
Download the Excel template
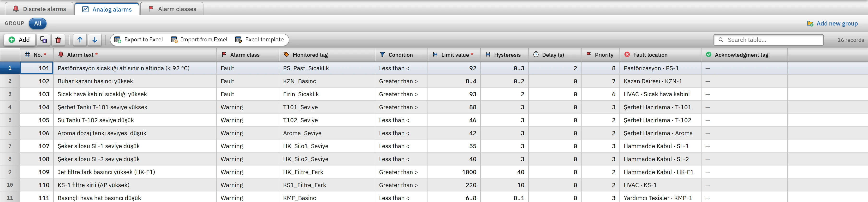click(x=260, y=40)
